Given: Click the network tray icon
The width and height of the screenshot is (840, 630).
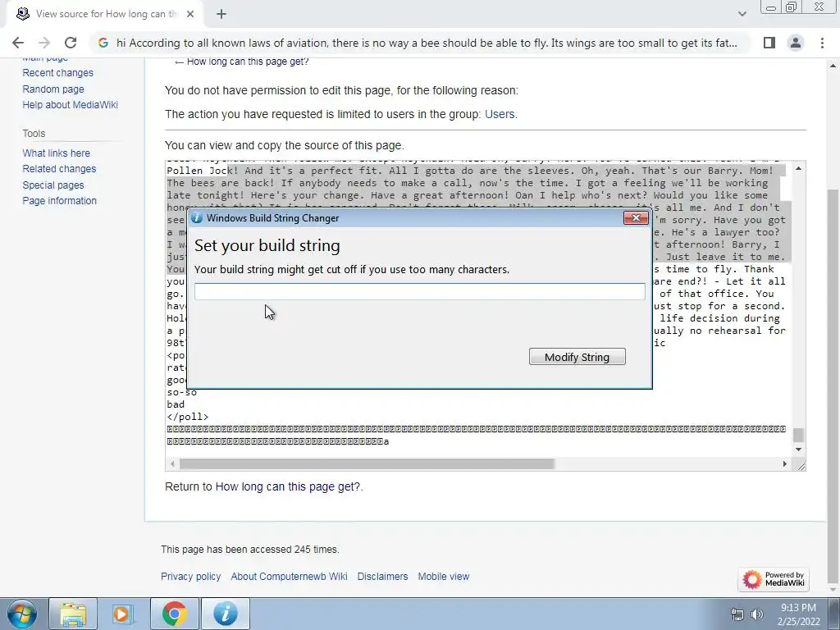Looking at the screenshot, I should tap(737, 614).
